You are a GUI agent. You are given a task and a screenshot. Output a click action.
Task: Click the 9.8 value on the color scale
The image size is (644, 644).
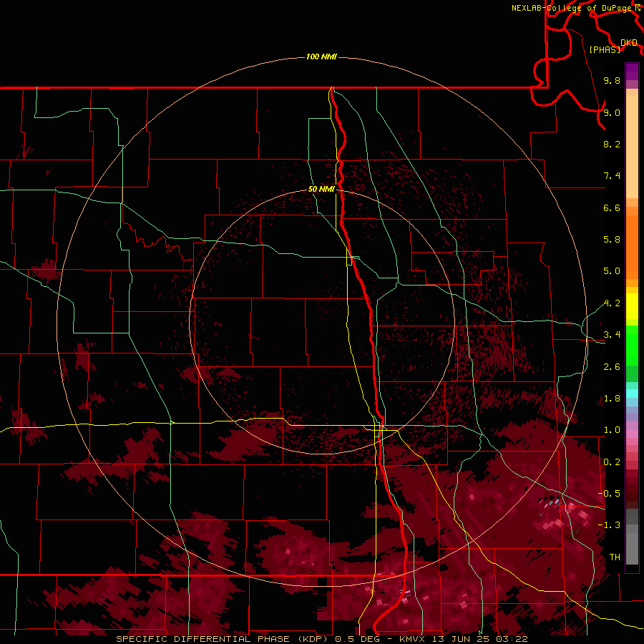612,80
